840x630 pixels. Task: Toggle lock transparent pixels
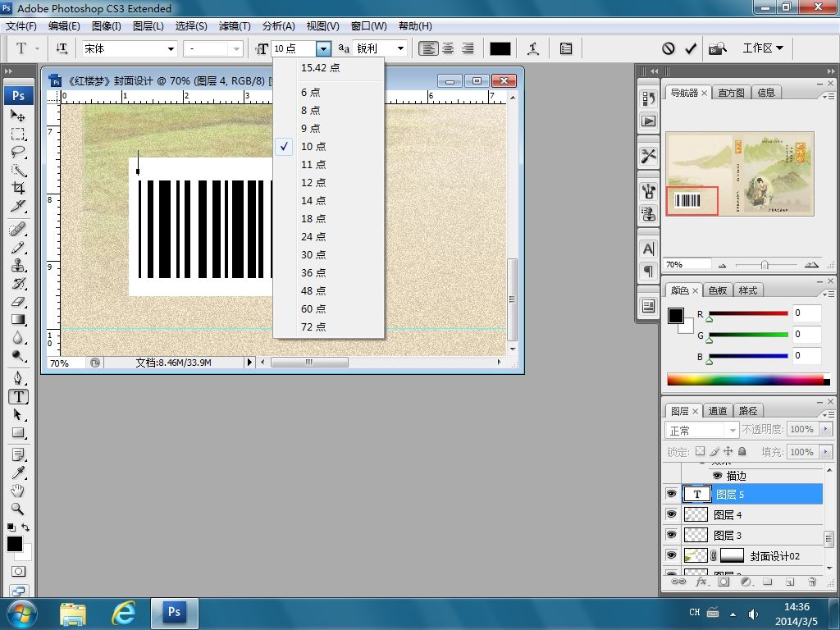click(x=701, y=452)
